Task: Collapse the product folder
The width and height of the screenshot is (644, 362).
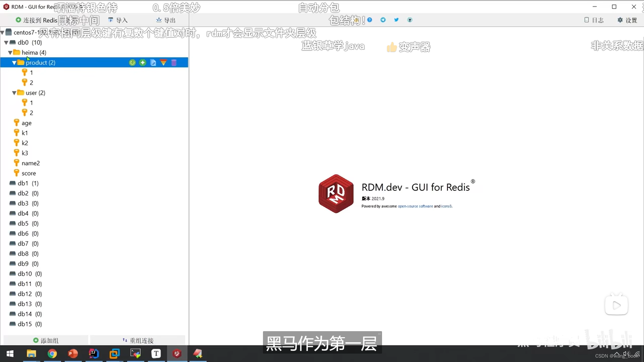Action: point(14,62)
